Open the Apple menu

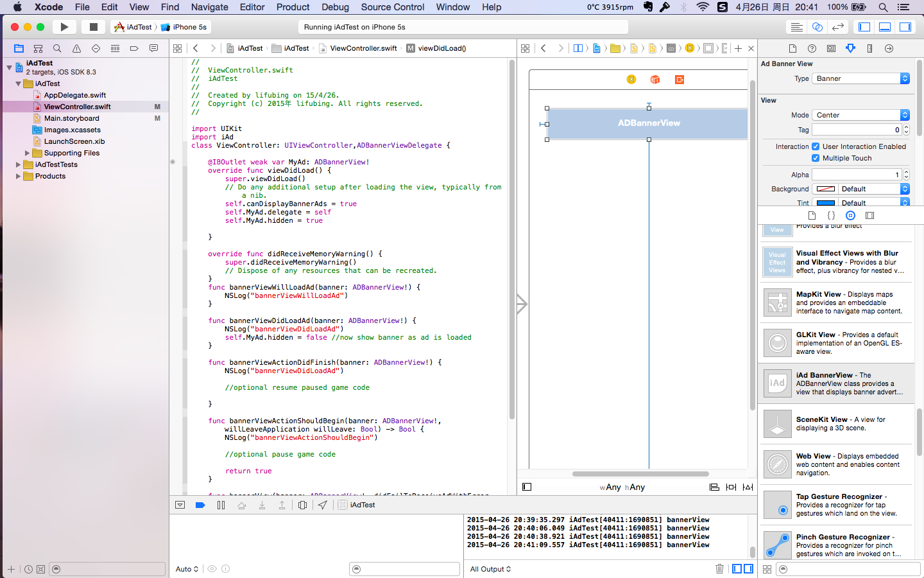(17, 7)
